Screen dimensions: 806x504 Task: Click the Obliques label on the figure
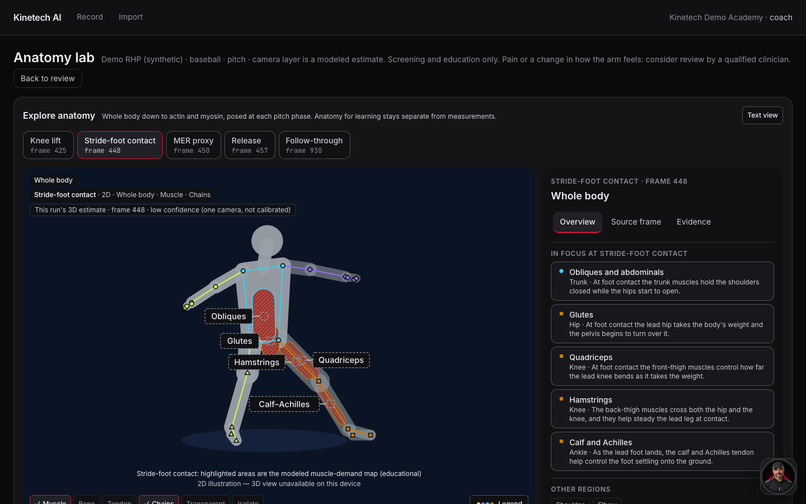(228, 316)
